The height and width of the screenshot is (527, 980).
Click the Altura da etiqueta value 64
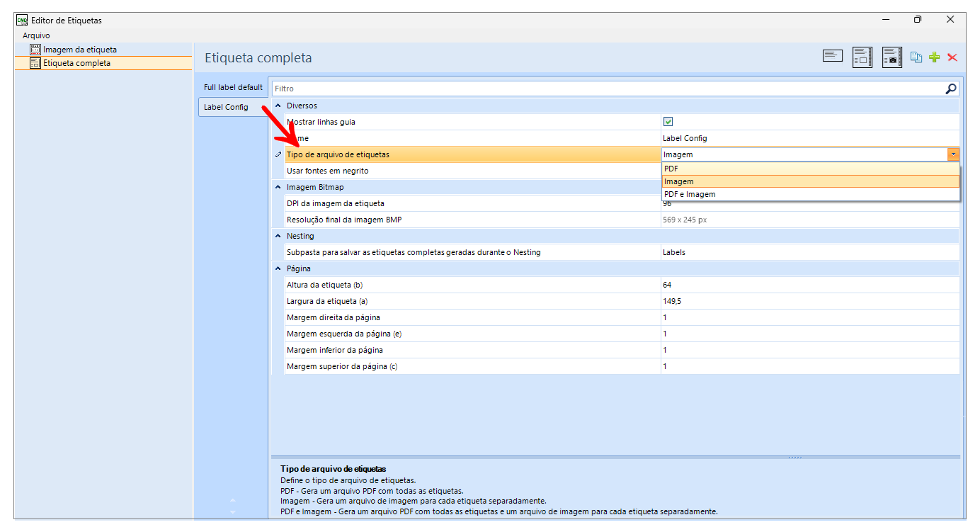pos(667,285)
